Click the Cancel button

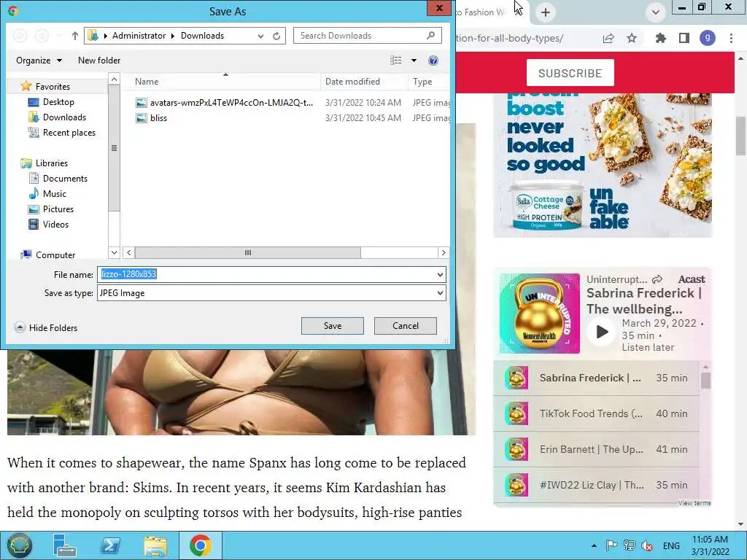[x=406, y=326]
